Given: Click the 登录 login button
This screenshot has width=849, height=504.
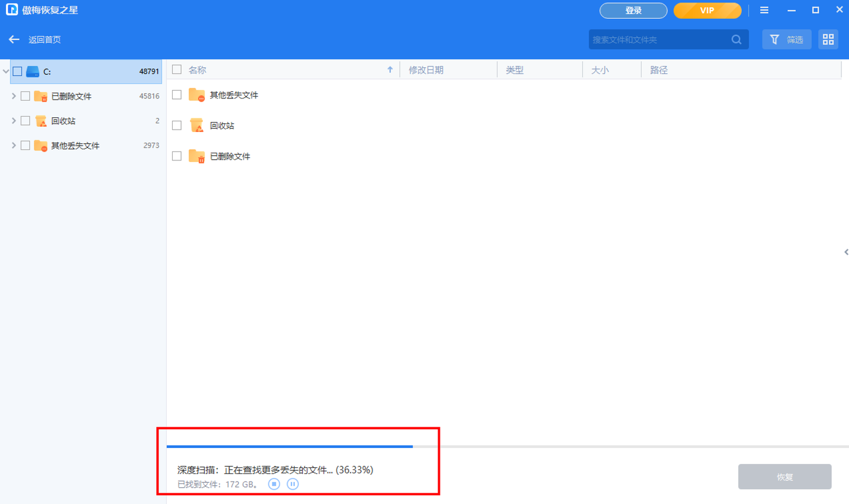Looking at the screenshot, I should [633, 10].
